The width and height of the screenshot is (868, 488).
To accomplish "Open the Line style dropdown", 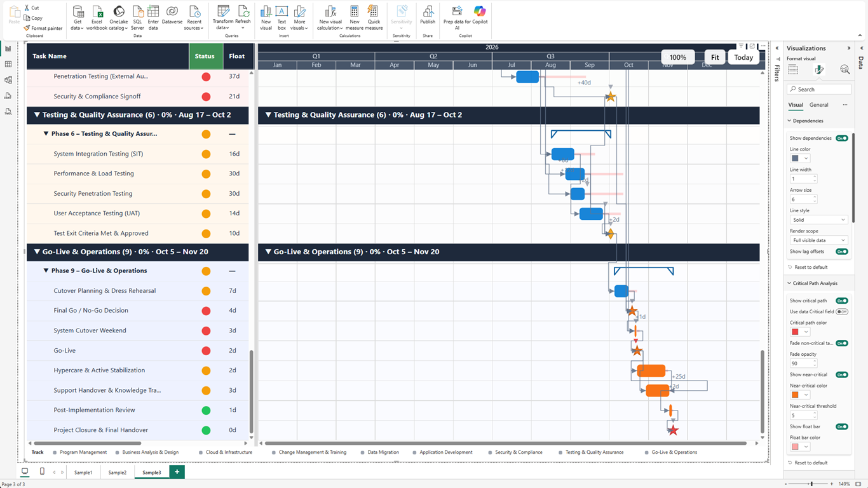I will pos(818,219).
